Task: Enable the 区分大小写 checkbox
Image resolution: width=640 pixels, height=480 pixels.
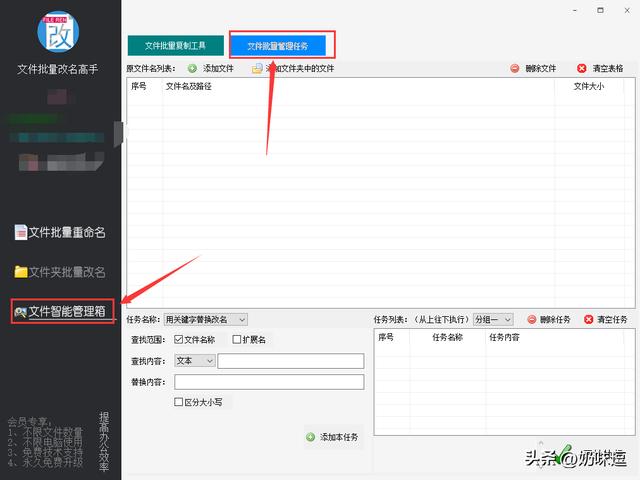Action: pos(178,402)
